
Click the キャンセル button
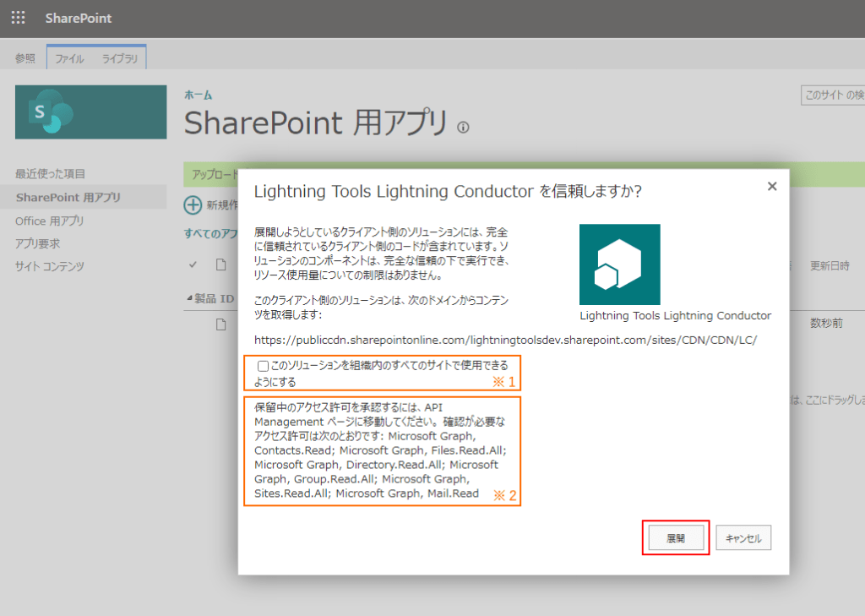[743, 538]
